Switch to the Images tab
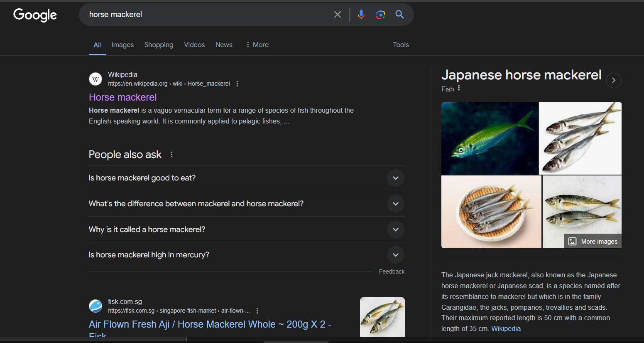This screenshot has height=343, width=644. (x=122, y=44)
